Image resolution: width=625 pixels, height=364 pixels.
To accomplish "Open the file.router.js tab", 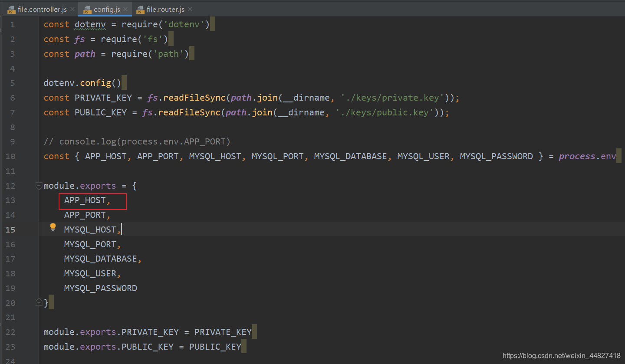I will [x=164, y=9].
